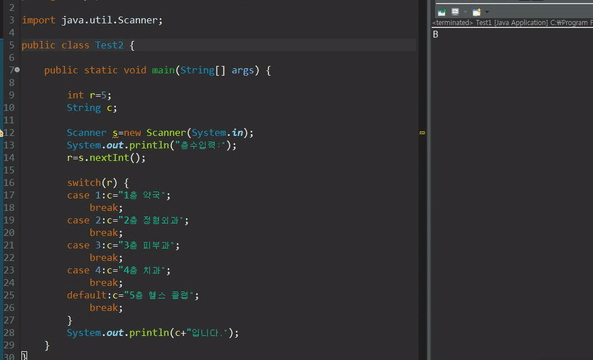The image size is (593, 360).
Task: Click line number 16 in the gutter
Action: point(8,183)
